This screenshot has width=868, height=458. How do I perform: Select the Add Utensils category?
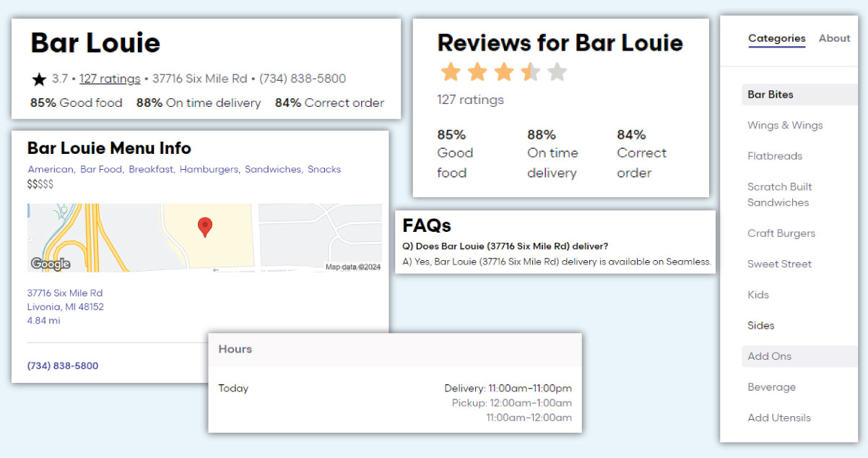(779, 418)
